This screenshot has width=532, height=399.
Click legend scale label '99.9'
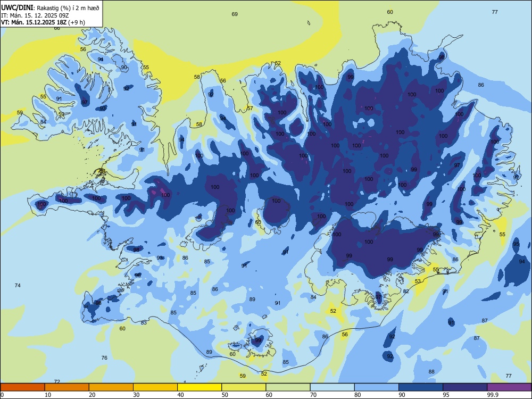coord(493,395)
